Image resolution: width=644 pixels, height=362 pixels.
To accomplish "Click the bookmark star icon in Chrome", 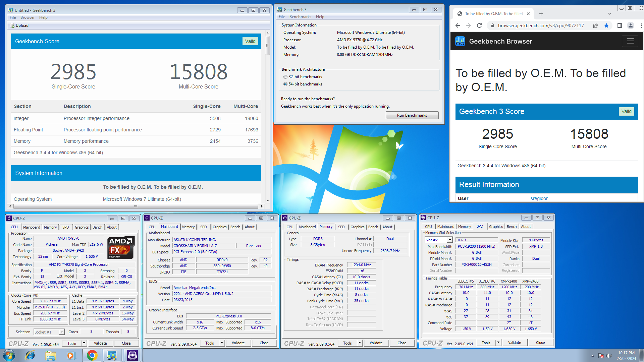I will coord(606,25).
